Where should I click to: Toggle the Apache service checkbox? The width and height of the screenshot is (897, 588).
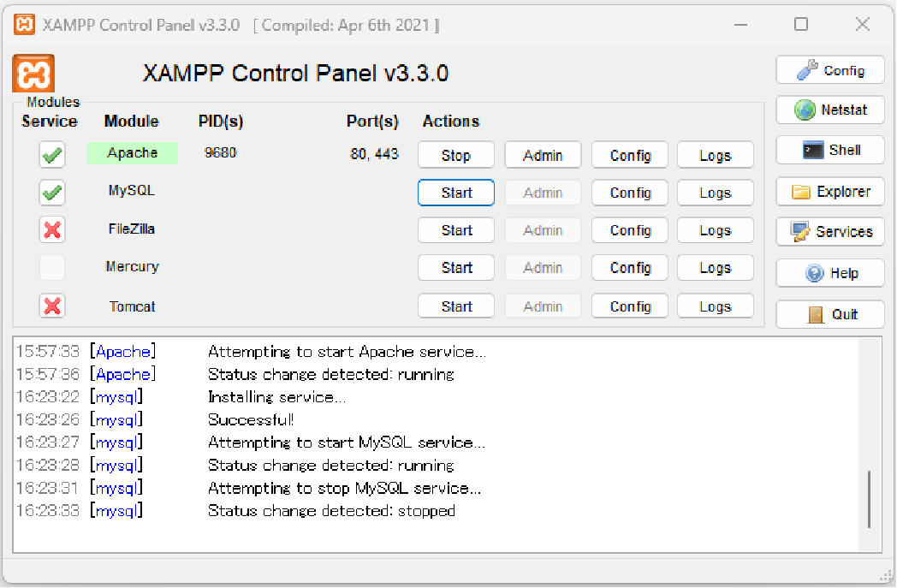pos(52,154)
